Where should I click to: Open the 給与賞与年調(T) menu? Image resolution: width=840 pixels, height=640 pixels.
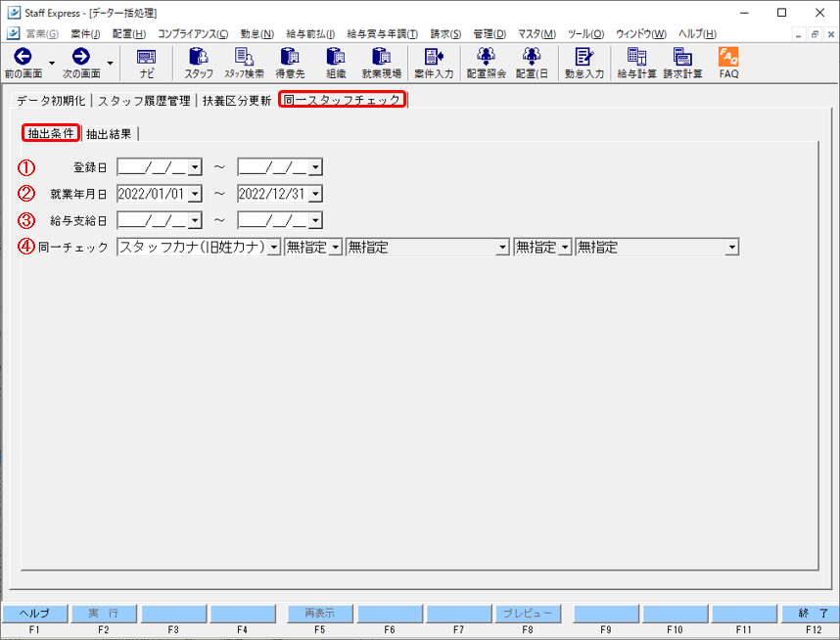(382, 34)
